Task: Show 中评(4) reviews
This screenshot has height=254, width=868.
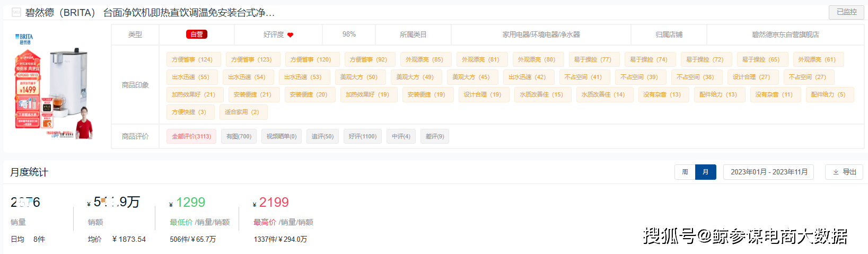Action: pyautogui.click(x=401, y=136)
